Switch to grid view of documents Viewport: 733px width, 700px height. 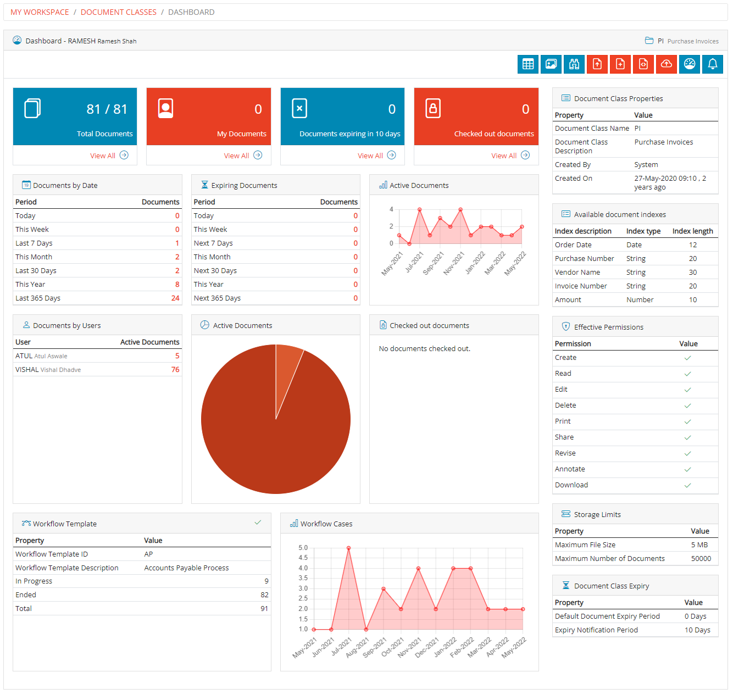coord(528,64)
